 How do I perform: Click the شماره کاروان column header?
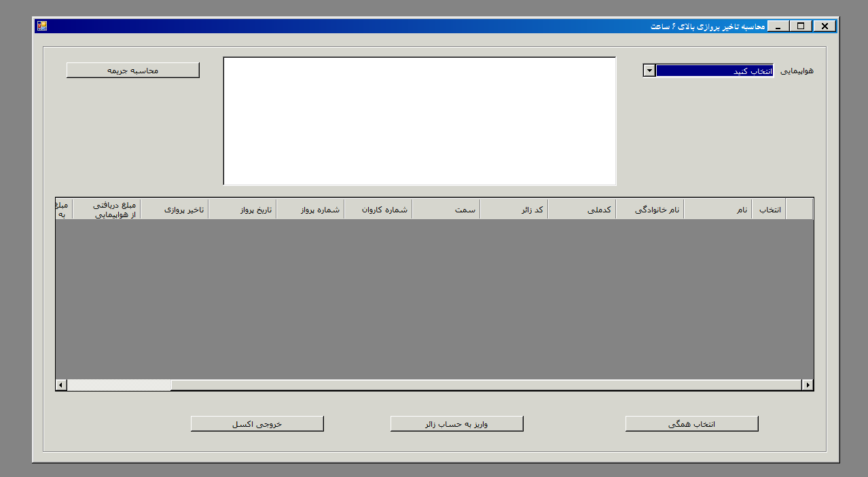(x=378, y=210)
